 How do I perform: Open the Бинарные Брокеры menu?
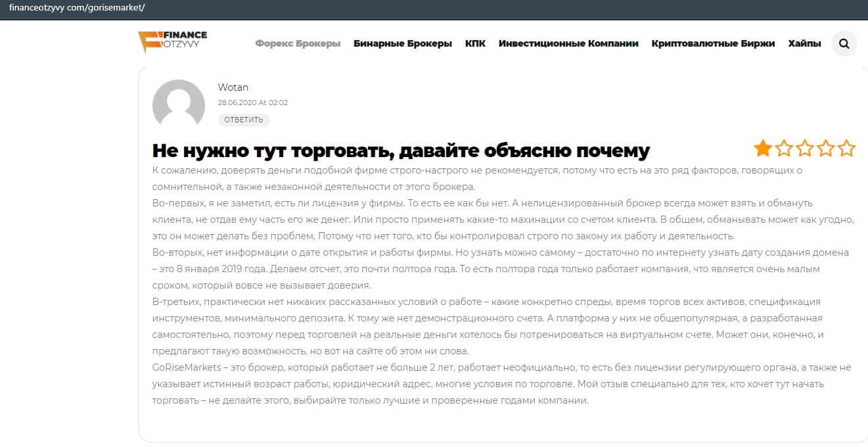403,43
